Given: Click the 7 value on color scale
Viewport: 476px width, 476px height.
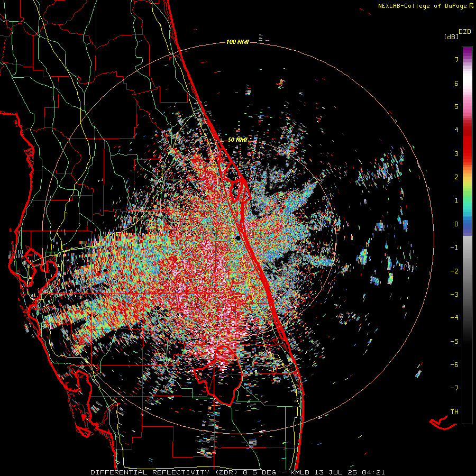Looking at the screenshot, I should pyautogui.click(x=456, y=59).
